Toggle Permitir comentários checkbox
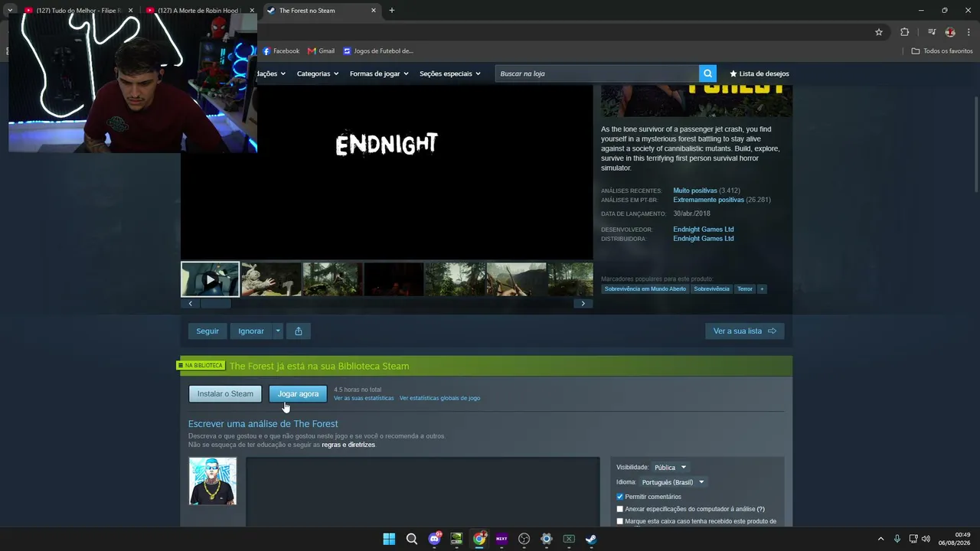The image size is (980, 551). point(620,497)
